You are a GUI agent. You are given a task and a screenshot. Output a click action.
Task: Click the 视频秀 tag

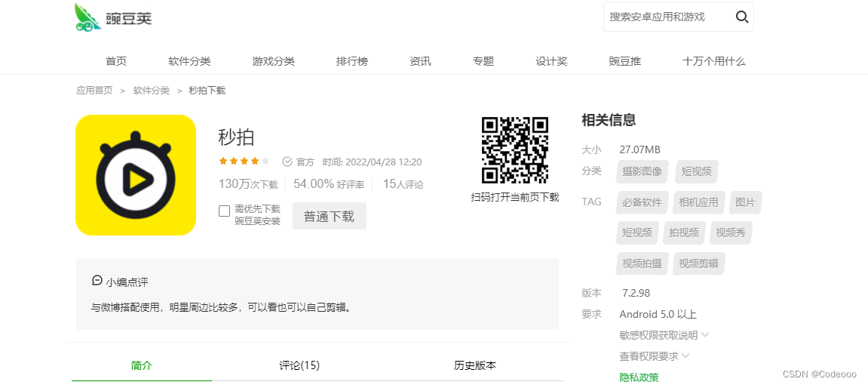(731, 232)
